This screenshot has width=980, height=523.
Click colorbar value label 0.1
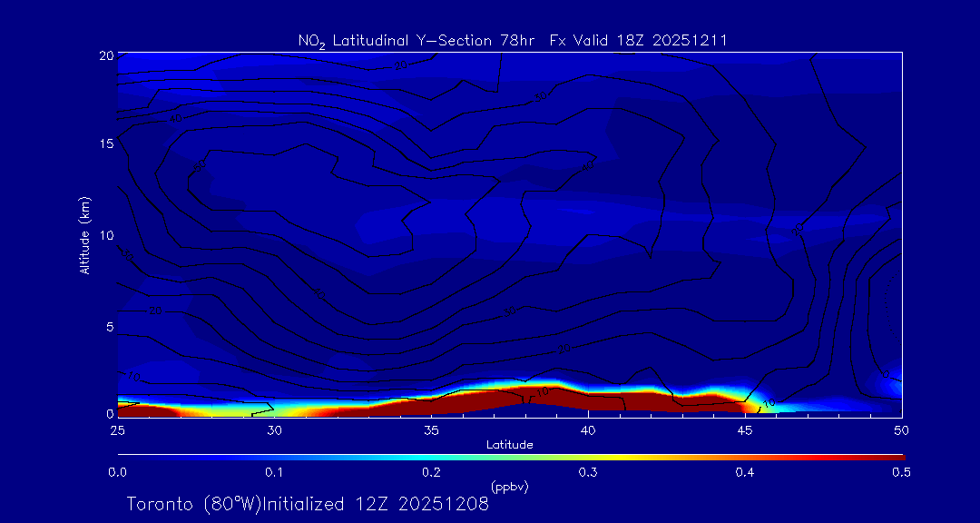(274, 473)
